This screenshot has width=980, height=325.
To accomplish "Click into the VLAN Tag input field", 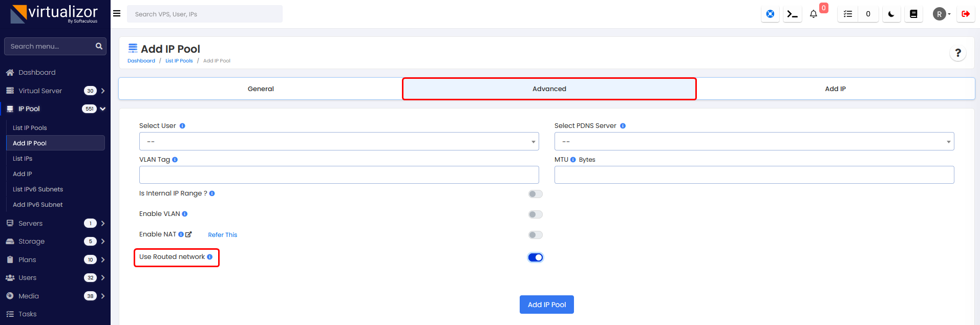I will point(338,175).
